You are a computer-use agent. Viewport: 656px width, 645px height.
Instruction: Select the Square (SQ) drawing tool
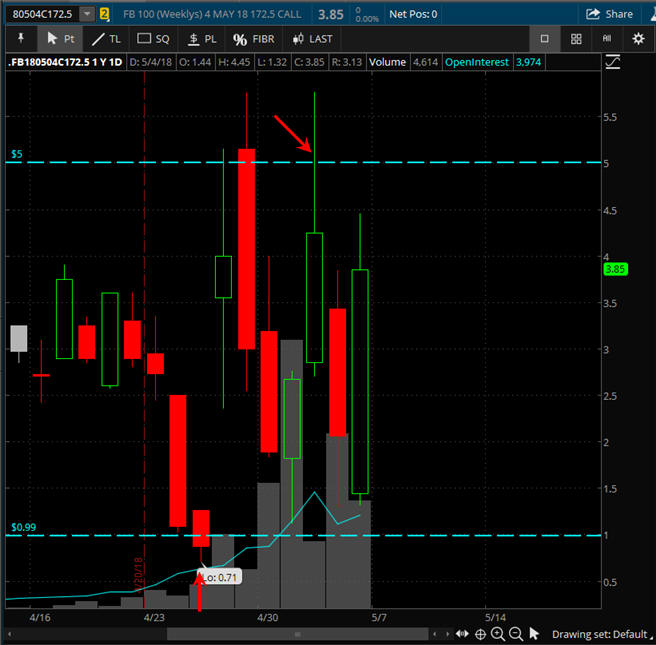[153, 39]
